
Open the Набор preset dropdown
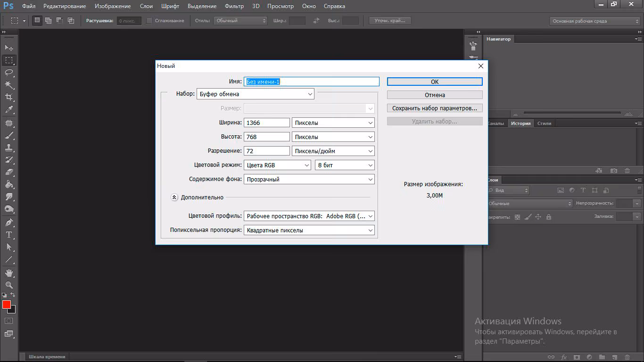(256, 94)
